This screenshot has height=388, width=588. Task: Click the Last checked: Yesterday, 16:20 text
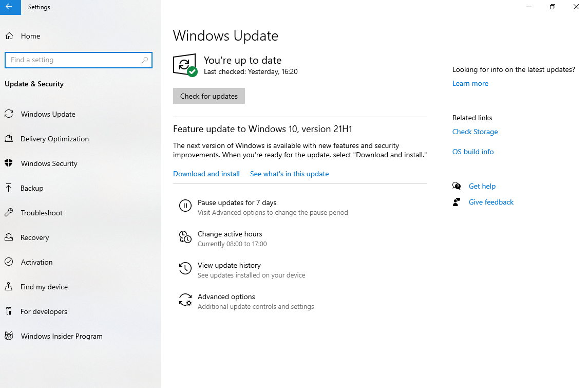click(x=251, y=71)
